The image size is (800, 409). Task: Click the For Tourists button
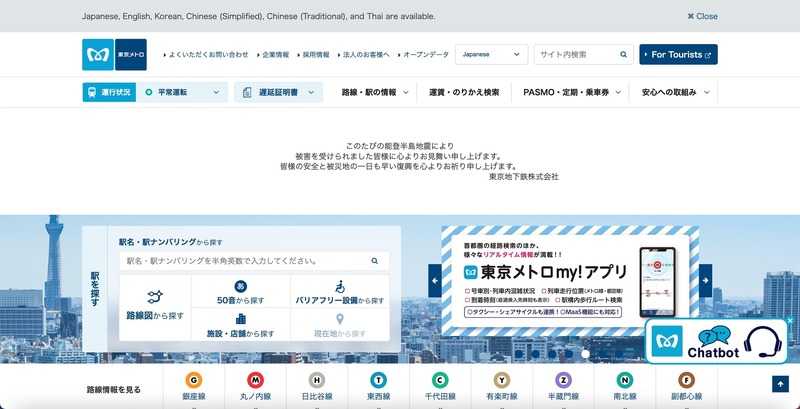(x=678, y=54)
